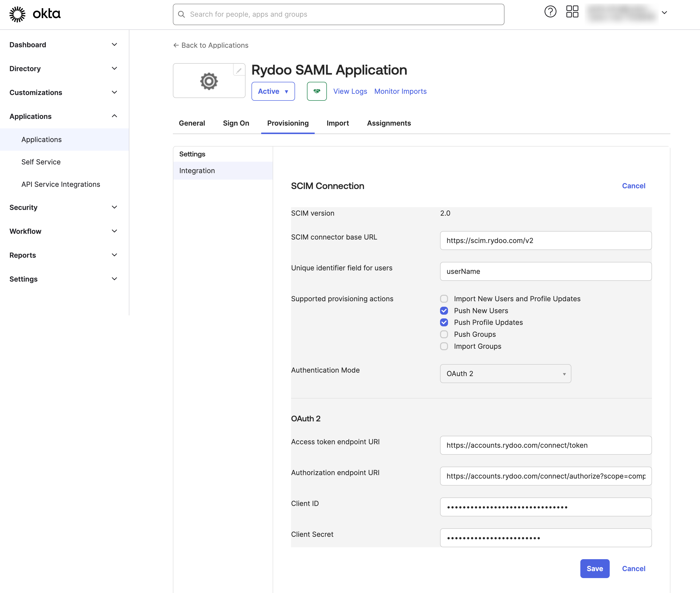Screen dimensions: 700x593
Task: Click the search magnifier icon
Action: tap(182, 14)
